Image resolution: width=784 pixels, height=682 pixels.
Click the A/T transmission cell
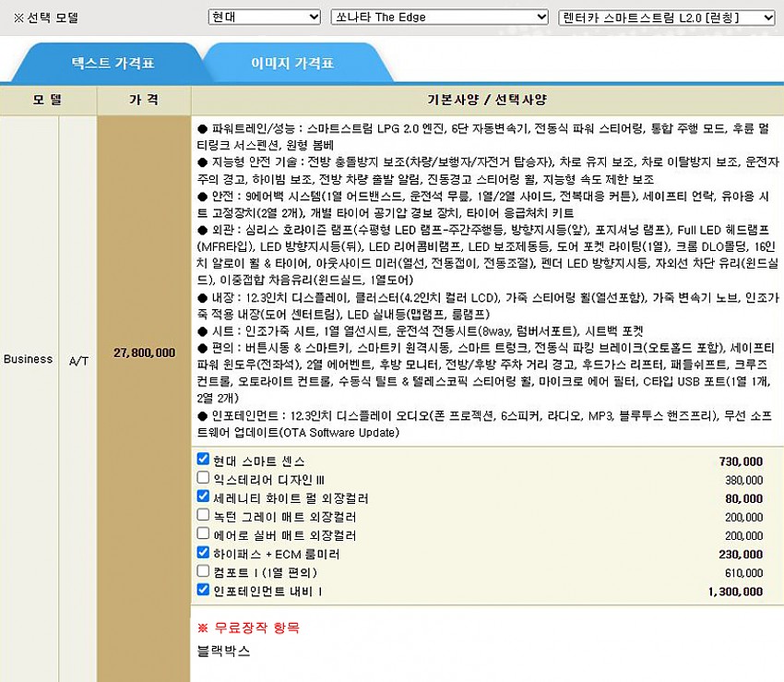pos(78,360)
